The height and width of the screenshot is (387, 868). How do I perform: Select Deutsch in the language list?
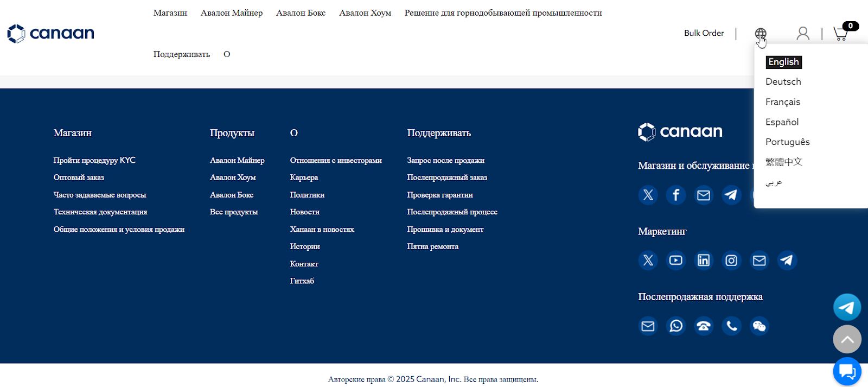(783, 81)
